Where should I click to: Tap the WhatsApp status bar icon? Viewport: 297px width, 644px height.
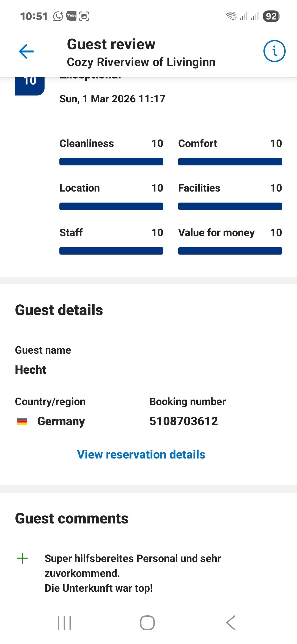[x=58, y=17]
